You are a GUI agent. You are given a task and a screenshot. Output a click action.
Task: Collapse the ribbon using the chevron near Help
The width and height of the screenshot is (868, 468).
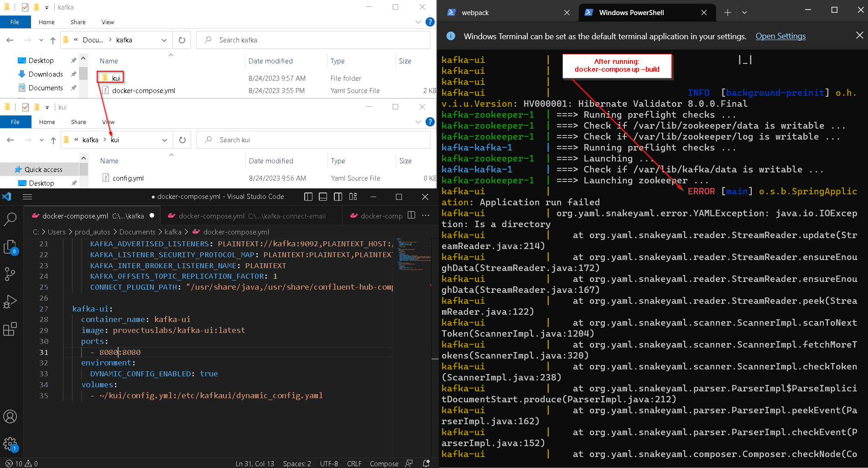point(418,21)
